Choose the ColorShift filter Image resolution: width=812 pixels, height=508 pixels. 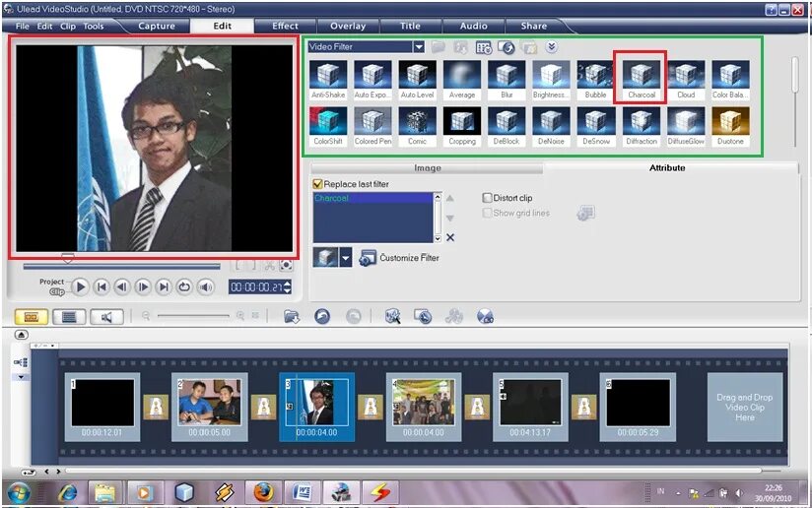(328, 121)
